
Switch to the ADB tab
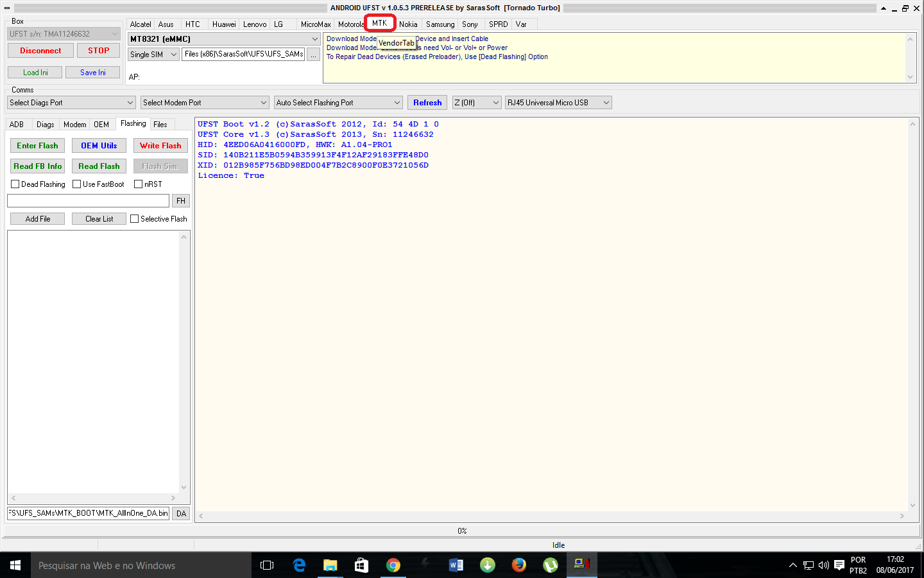coord(17,125)
